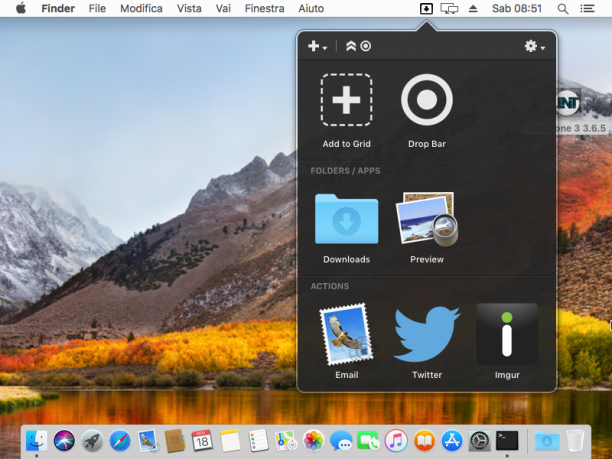612x459 pixels.
Task: Open Photos in the Dock
Action: tap(313, 441)
